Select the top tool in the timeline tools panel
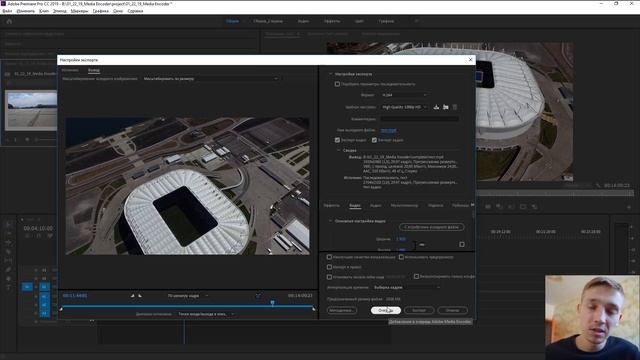Viewport: 640px width, 360px height. click(9, 224)
